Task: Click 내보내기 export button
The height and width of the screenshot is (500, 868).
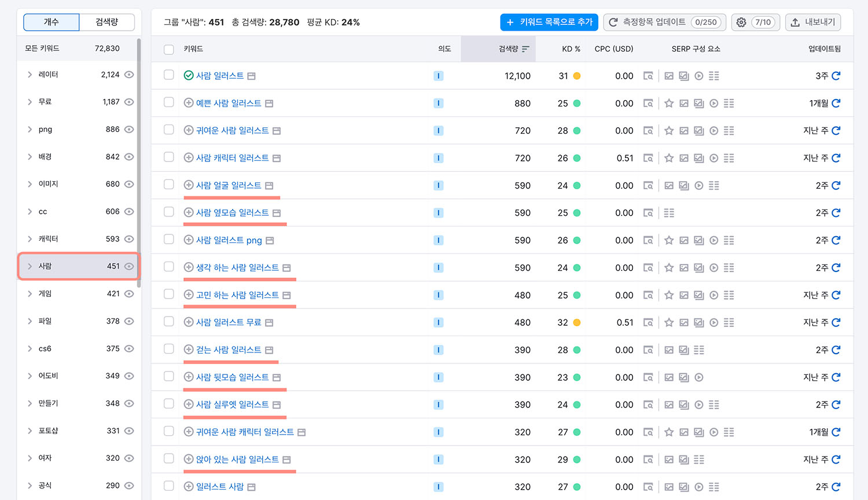Action: pyautogui.click(x=813, y=22)
